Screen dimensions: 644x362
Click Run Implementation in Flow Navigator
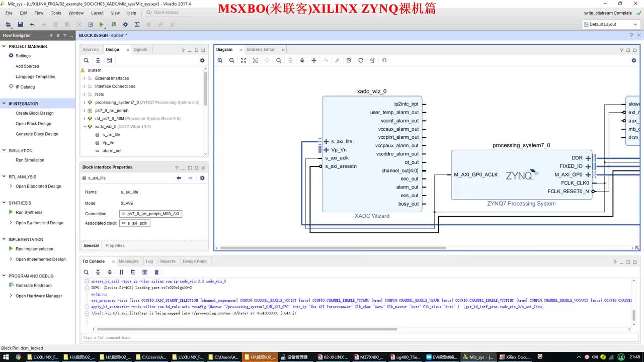[34, 249]
